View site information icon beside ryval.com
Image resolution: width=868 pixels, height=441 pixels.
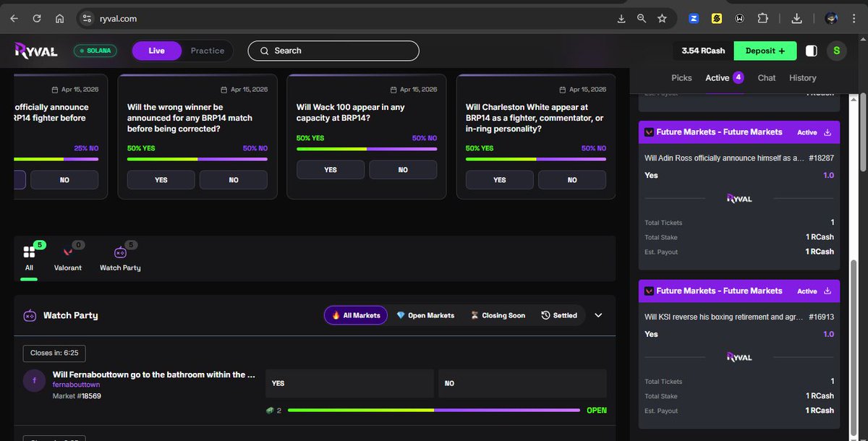tap(88, 19)
